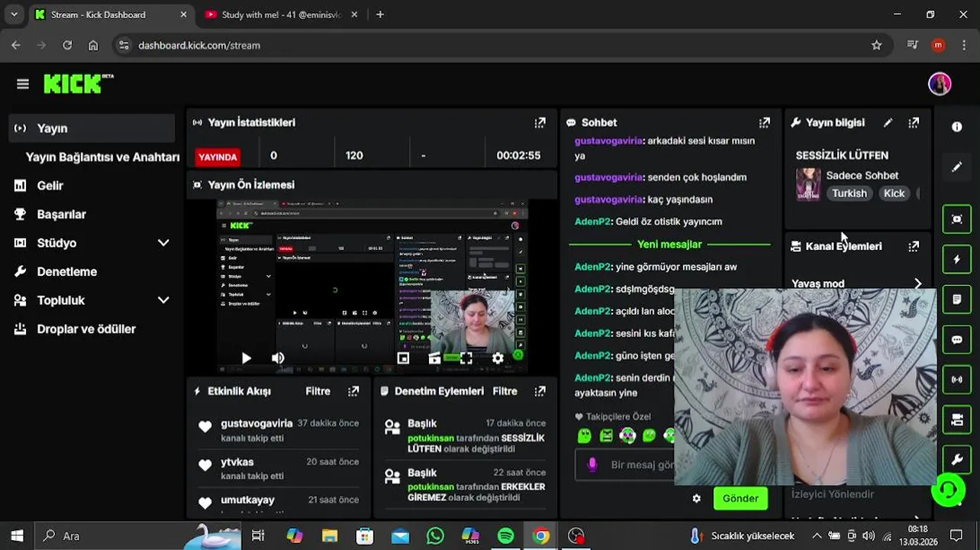Toggle moderation actions document widget in right rail
Viewport: 980px width, 550px height.
[956, 299]
